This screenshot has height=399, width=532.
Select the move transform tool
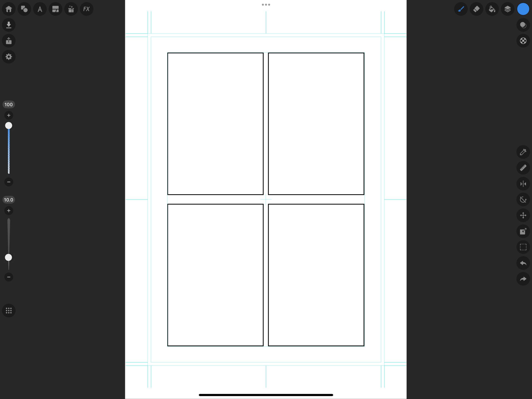(523, 215)
